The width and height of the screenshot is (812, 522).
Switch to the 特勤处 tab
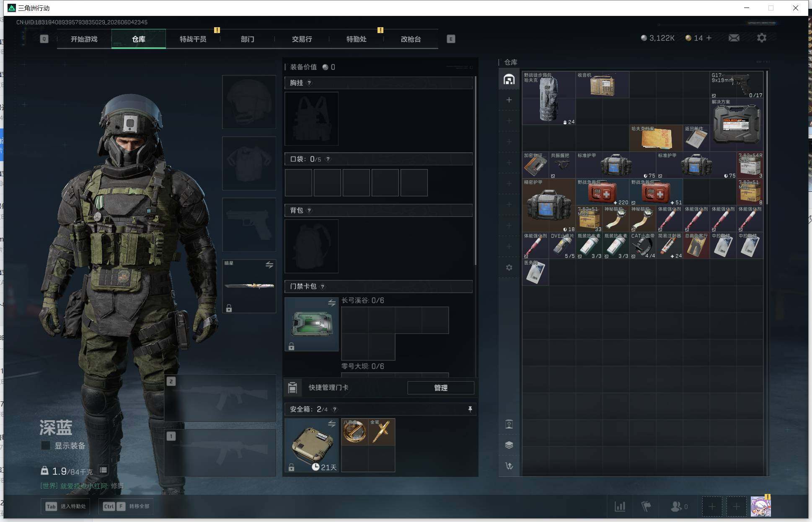356,39
